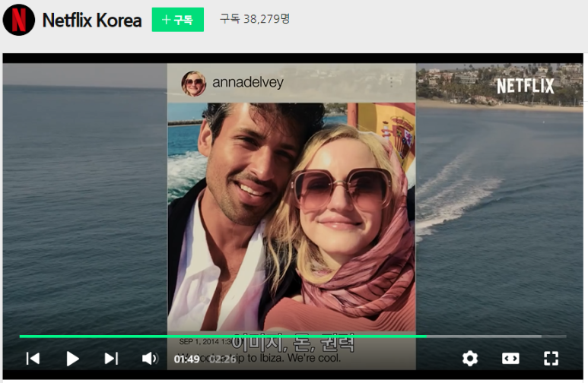Click the Netflix Korea channel logo
The image size is (588, 383).
(x=19, y=20)
